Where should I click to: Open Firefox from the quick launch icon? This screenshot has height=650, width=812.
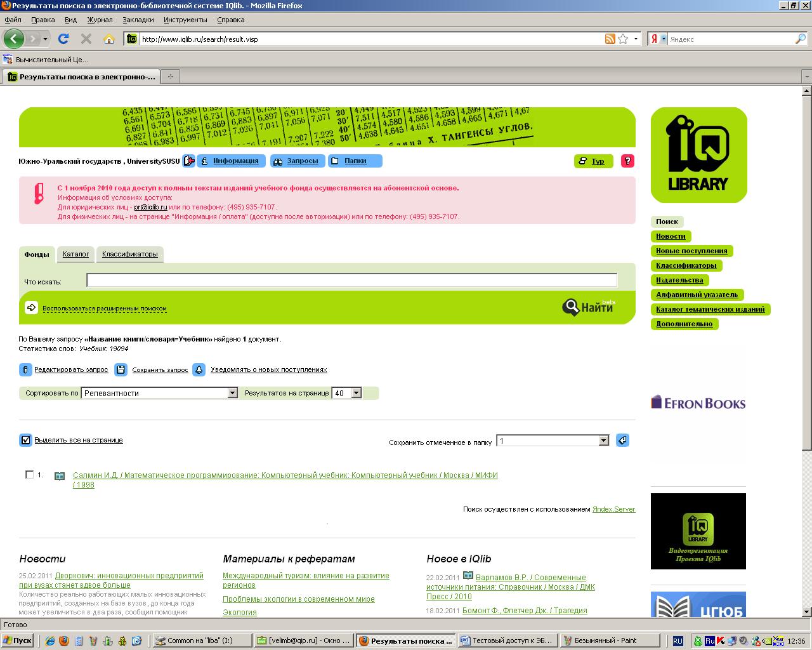(64, 640)
